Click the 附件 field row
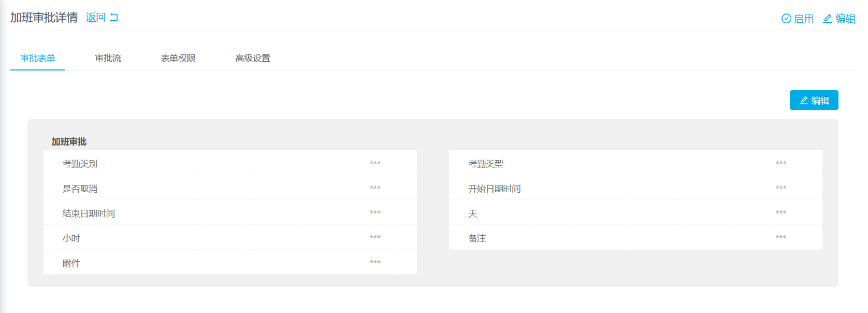Viewport: 868px width, 313px height. point(230,262)
